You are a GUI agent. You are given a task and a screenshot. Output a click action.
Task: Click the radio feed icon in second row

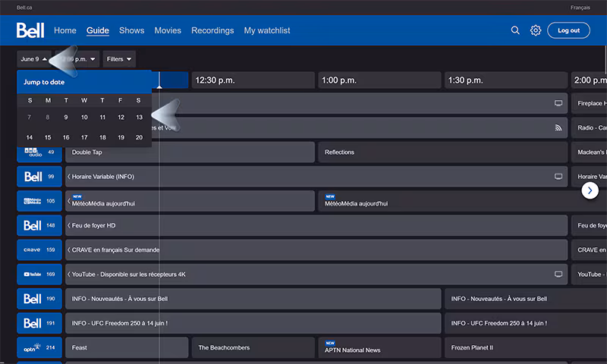point(558,127)
